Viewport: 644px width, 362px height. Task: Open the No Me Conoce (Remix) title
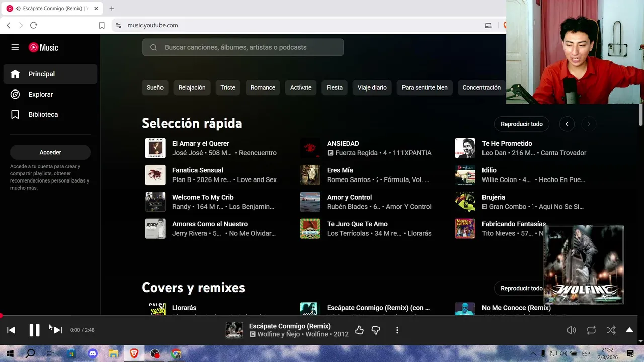516,308
